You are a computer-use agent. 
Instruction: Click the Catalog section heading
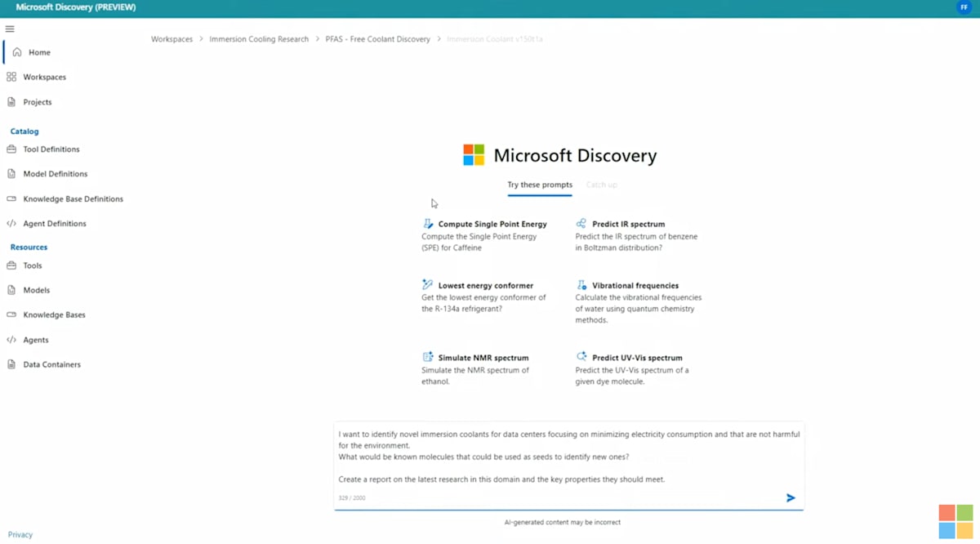pos(24,131)
